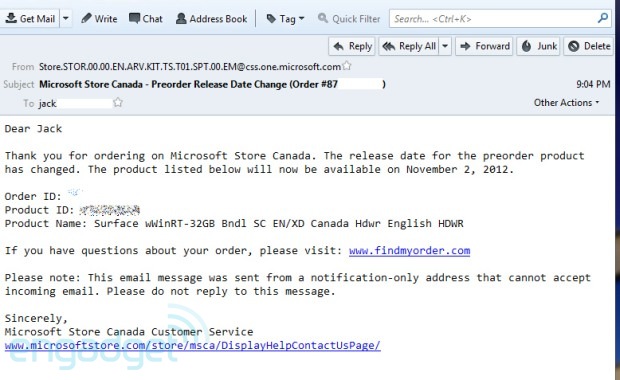Click the Reply button
The height and width of the screenshot is (380, 620).
point(352,46)
